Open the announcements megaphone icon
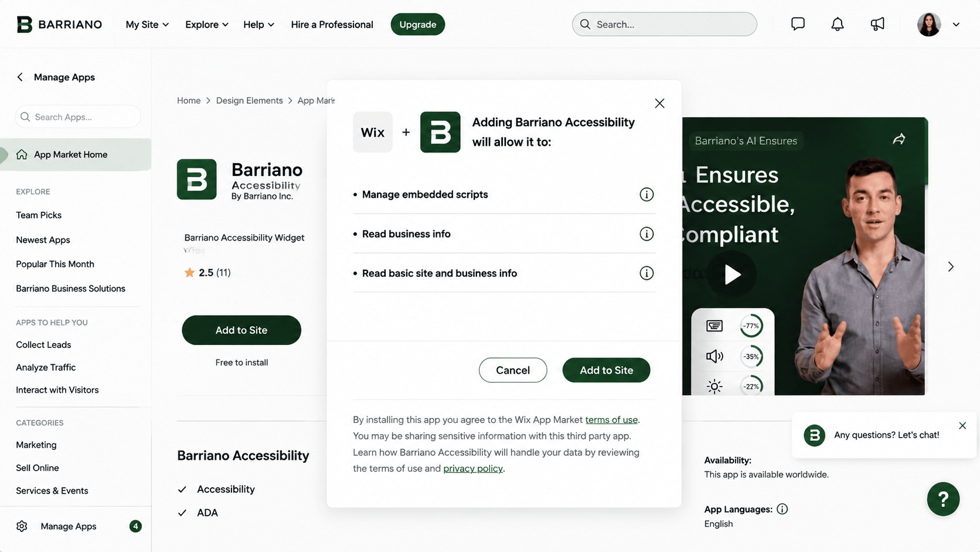The image size is (980, 552). 877,24
